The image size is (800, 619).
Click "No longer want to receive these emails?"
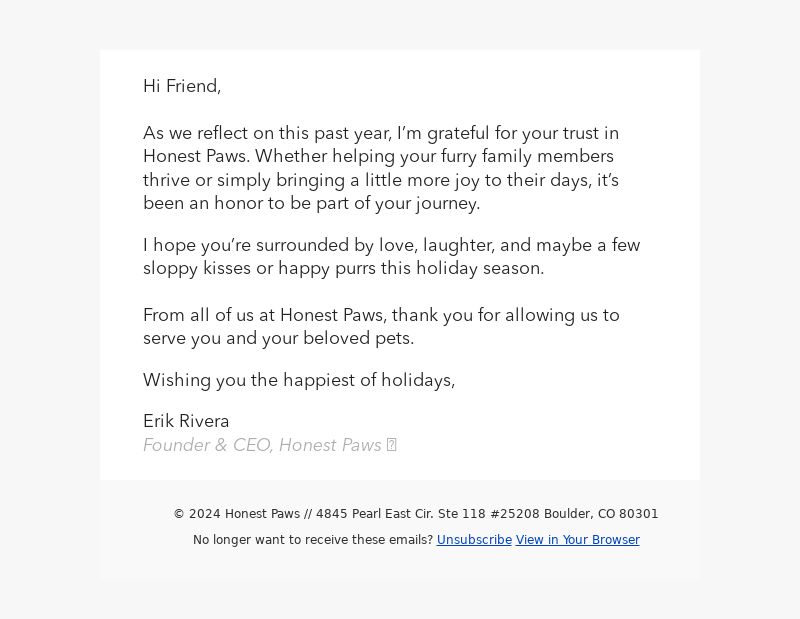pyautogui.click(x=313, y=540)
